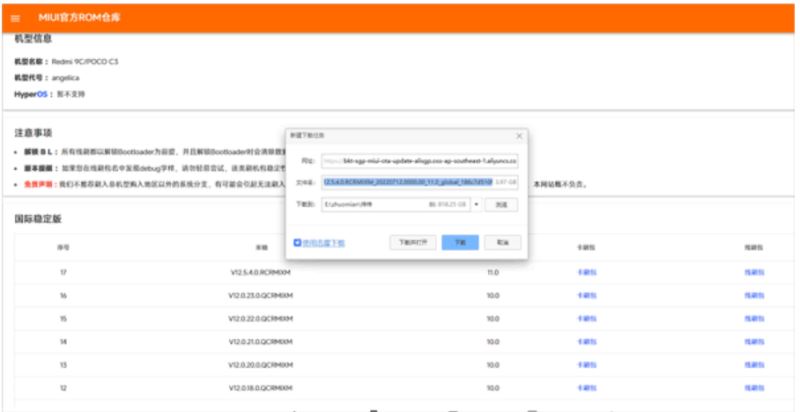Open fastboot ROM link for V12.0.22.0.QCRMIXM

[x=754, y=319]
